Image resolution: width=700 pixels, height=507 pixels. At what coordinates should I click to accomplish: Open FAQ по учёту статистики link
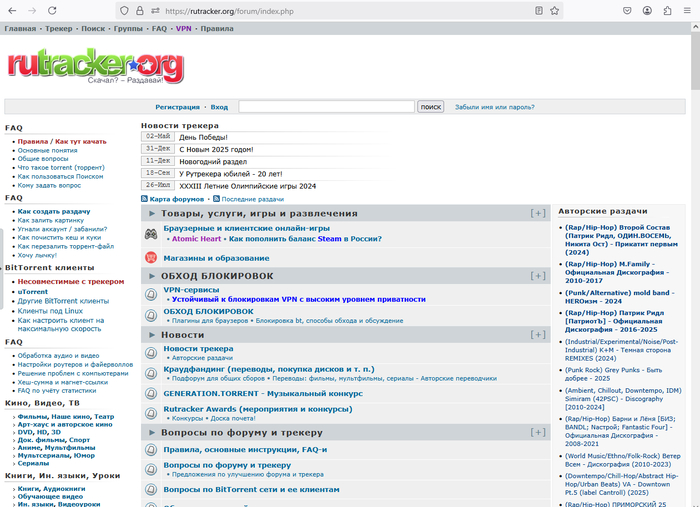click(57, 391)
